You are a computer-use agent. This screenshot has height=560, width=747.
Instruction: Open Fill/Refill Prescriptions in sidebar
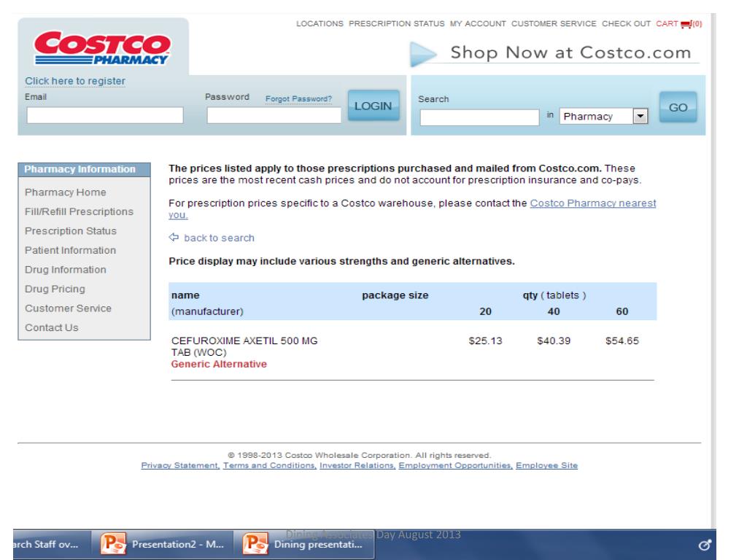coord(79,211)
